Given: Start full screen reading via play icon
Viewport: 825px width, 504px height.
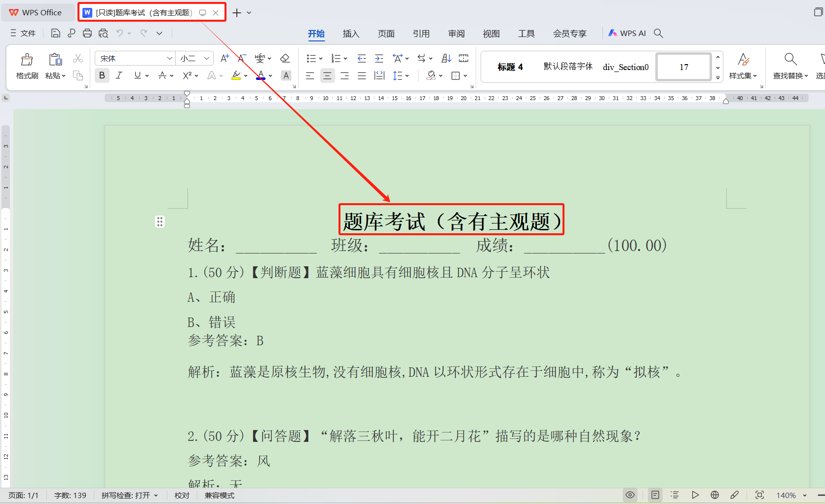Looking at the screenshot, I should point(695,495).
